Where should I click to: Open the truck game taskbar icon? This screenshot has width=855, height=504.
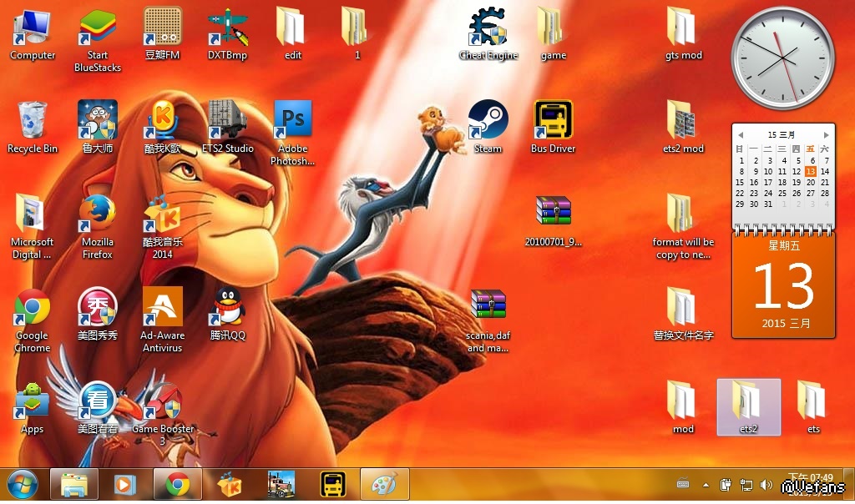(281, 484)
